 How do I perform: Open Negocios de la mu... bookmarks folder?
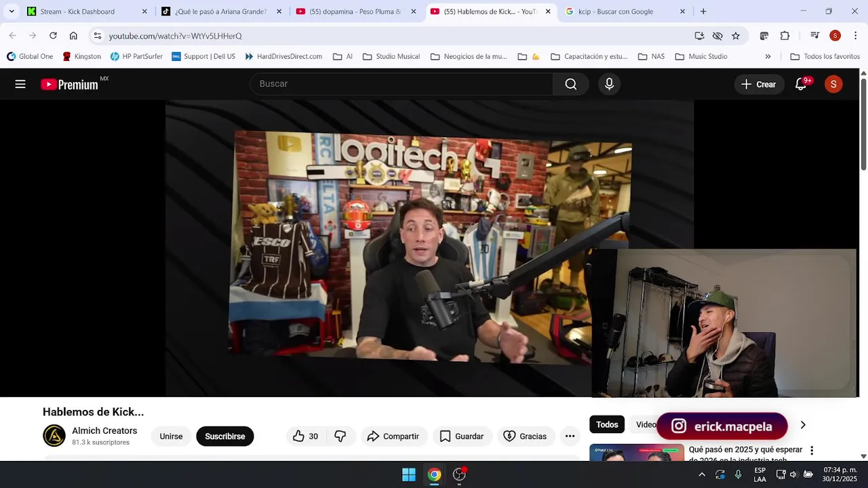click(469, 56)
